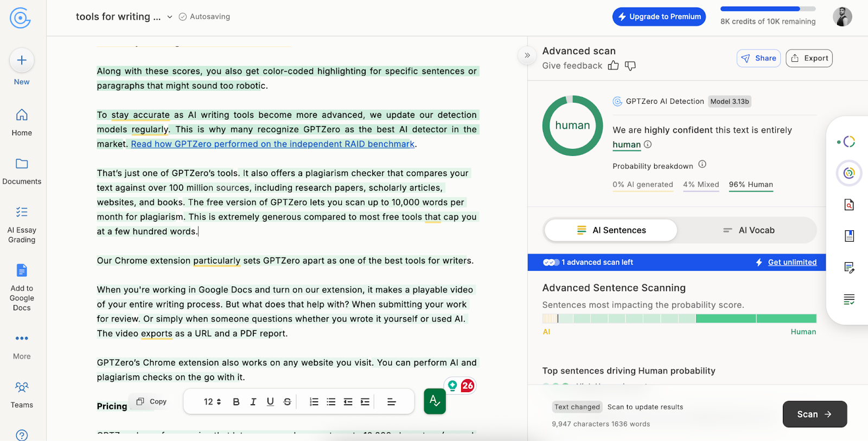868x441 pixels.
Task: Insert a bulleted list
Action: pyautogui.click(x=331, y=402)
